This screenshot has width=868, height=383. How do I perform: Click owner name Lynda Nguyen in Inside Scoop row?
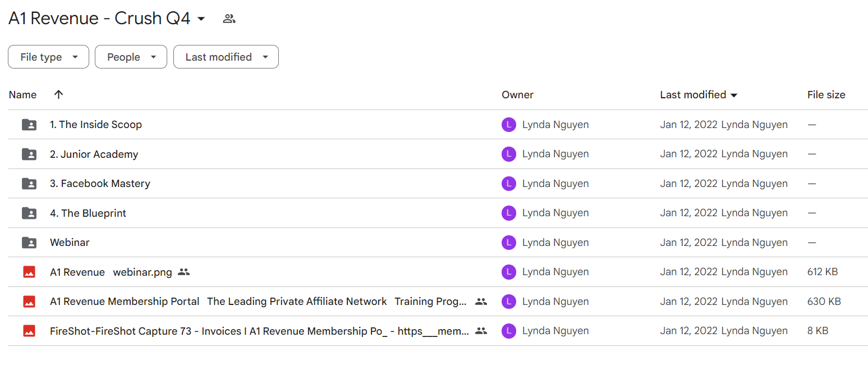click(555, 125)
